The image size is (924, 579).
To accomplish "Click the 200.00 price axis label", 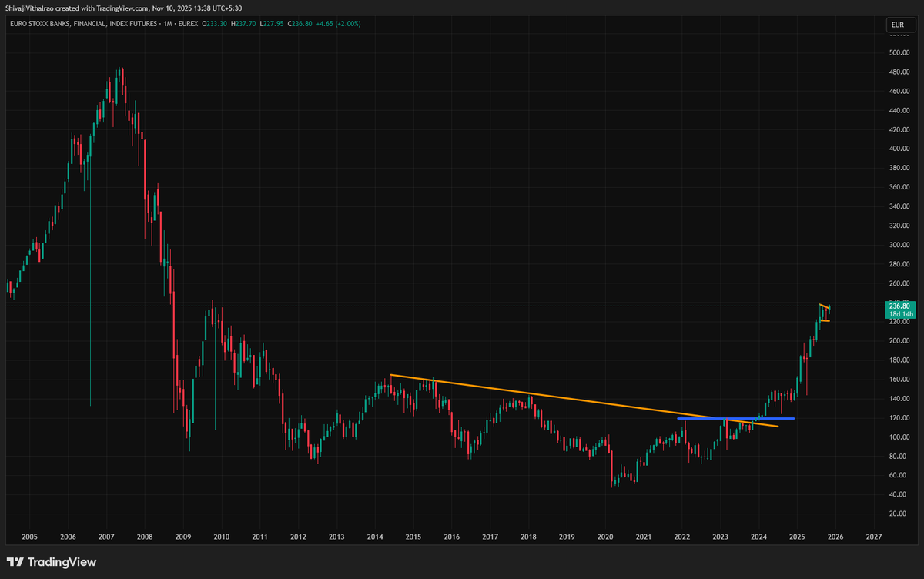I will pos(899,341).
